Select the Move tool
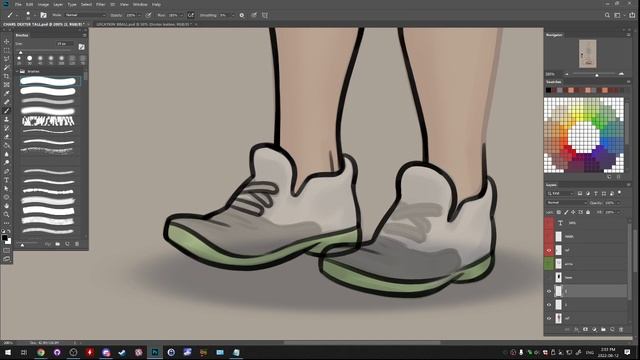The image size is (640, 360). pyautogui.click(x=7, y=42)
